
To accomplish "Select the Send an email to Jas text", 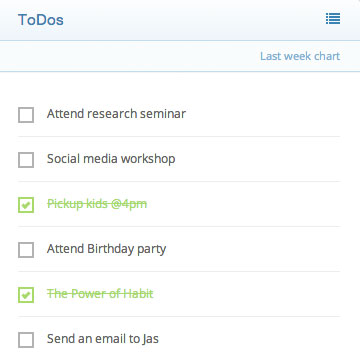I will coord(103,339).
